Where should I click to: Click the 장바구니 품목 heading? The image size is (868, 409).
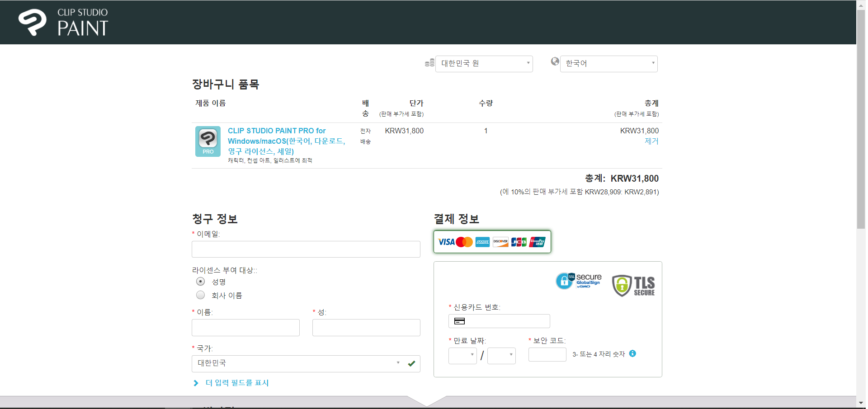pos(226,84)
